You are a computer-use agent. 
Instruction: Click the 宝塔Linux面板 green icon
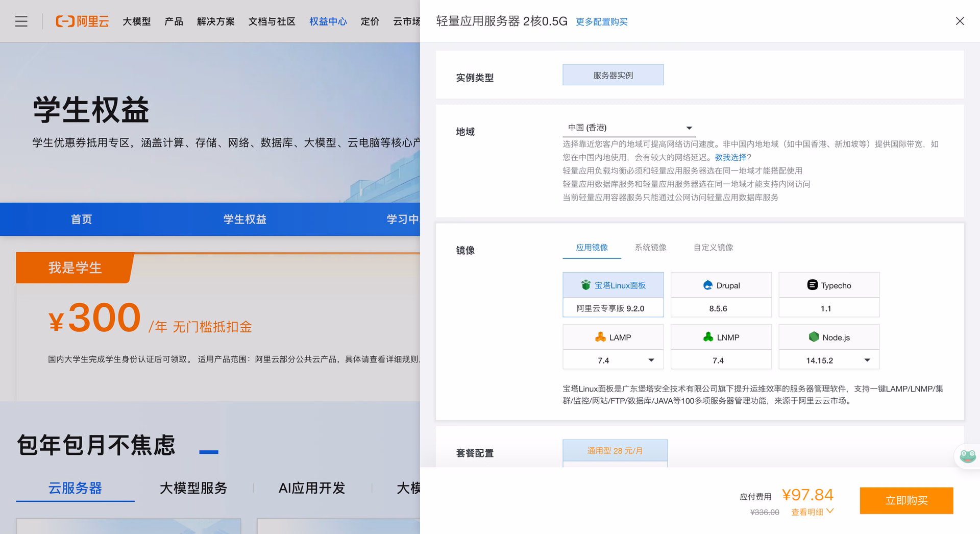(585, 285)
